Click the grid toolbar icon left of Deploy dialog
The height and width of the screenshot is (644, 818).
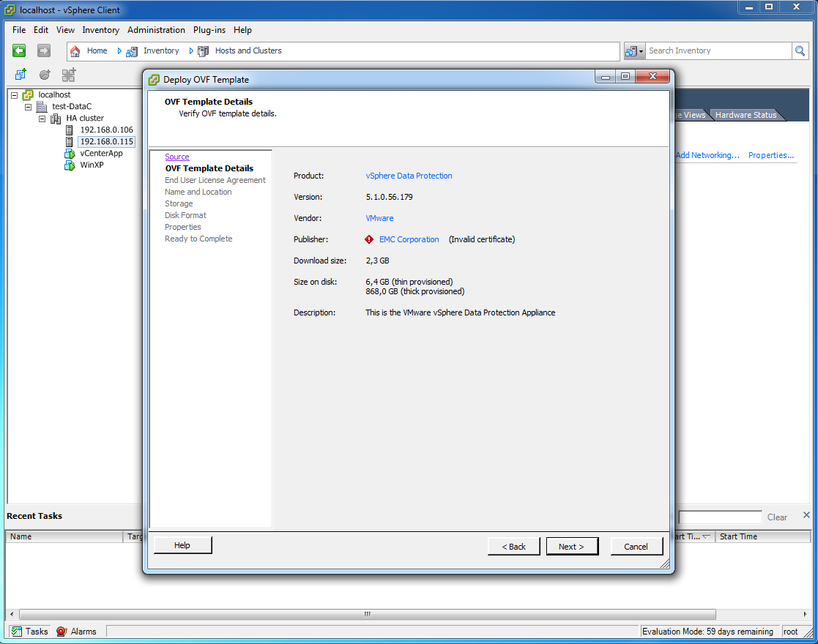point(69,75)
